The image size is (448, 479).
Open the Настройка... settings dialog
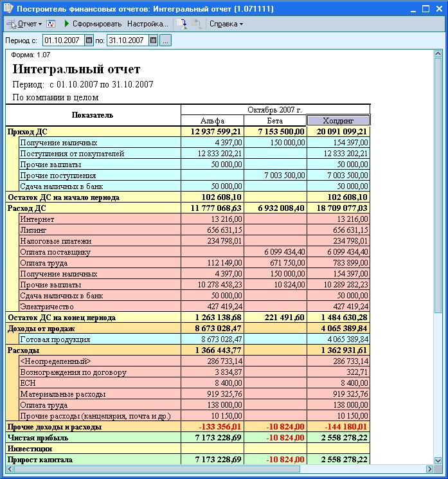point(147,24)
